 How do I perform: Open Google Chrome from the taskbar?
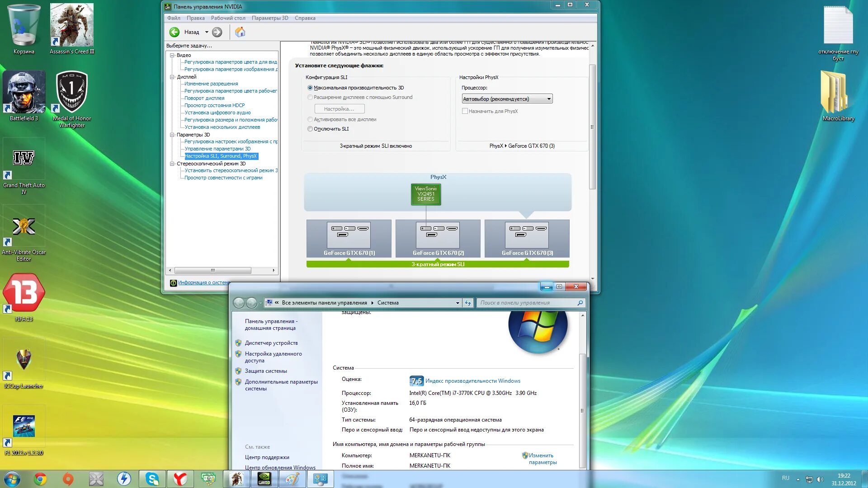(x=41, y=479)
